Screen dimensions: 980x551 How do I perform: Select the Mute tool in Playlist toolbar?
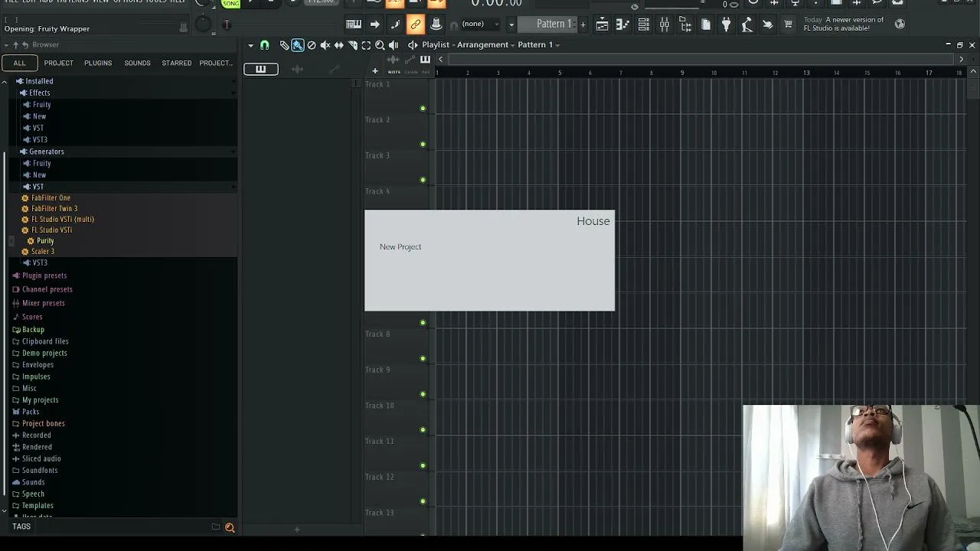[325, 45]
